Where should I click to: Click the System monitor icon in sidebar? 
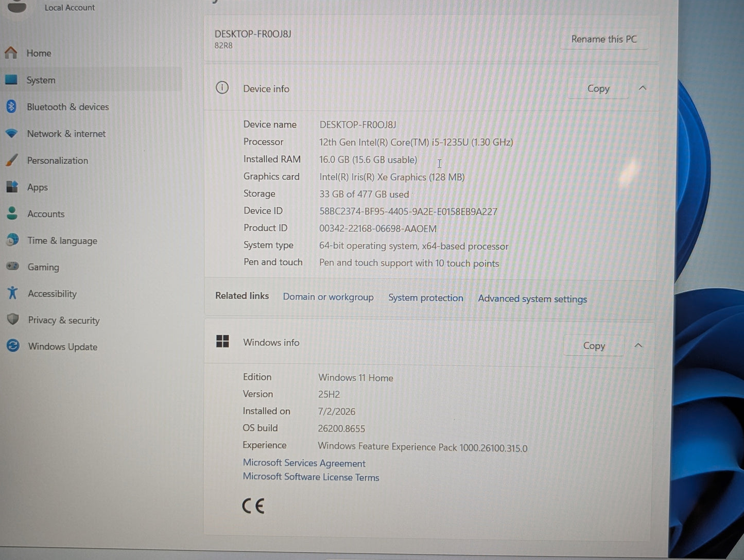[x=11, y=80]
